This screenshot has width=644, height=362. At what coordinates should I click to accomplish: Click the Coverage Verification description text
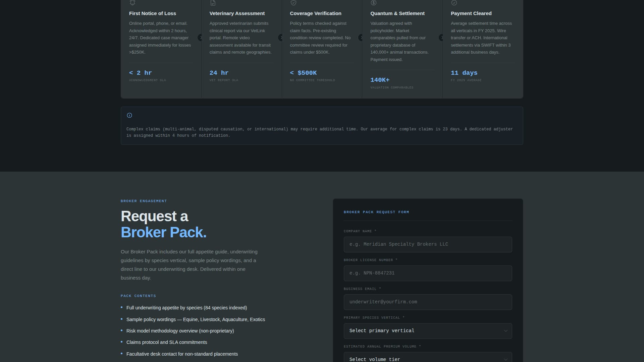click(320, 38)
